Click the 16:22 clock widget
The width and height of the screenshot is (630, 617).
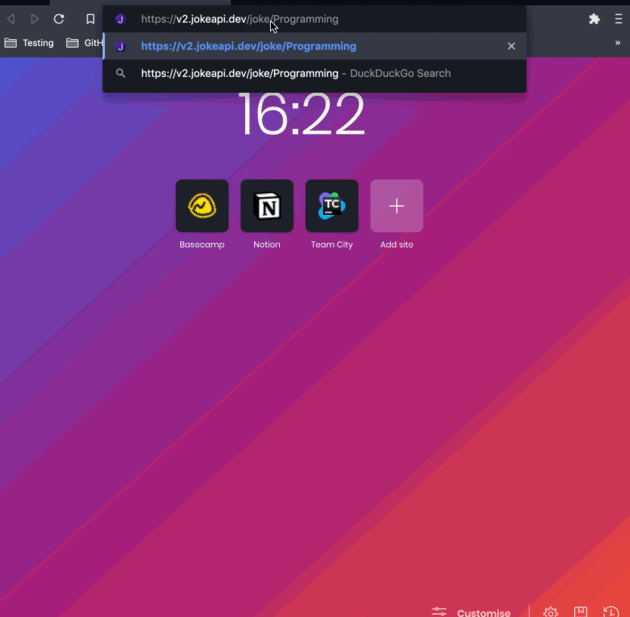tap(302, 114)
